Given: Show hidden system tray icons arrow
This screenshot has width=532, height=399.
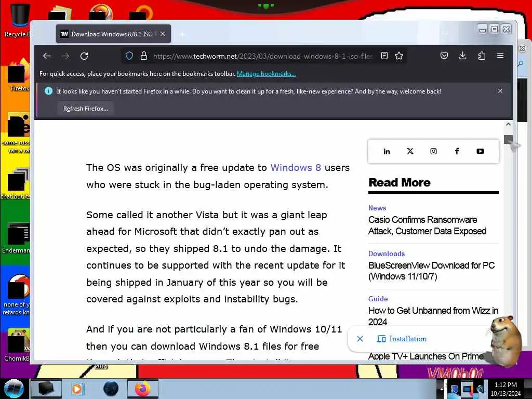Looking at the screenshot, I should coord(442,389).
